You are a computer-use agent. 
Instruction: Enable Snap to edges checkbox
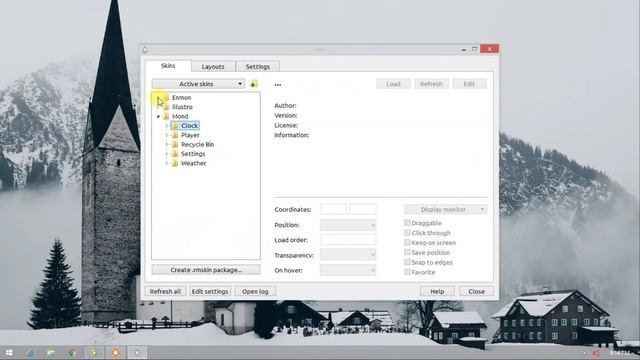tap(407, 262)
